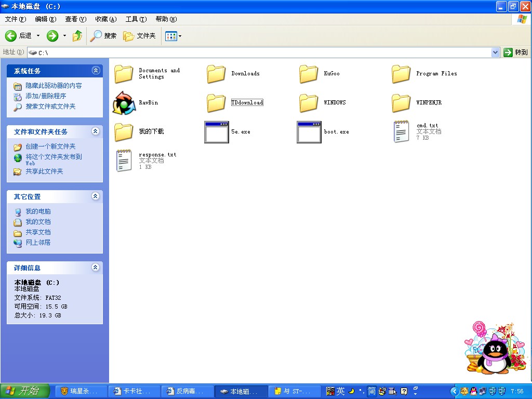Viewport: 532px width, 399px height.
Task: Click Hide this drive's contents link
Action: (x=54, y=86)
